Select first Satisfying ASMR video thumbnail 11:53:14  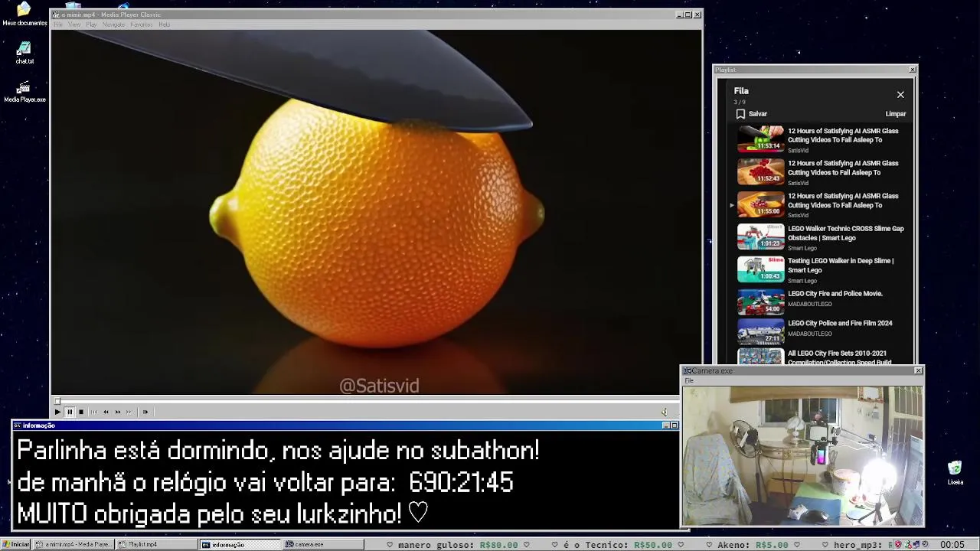pyautogui.click(x=760, y=139)
